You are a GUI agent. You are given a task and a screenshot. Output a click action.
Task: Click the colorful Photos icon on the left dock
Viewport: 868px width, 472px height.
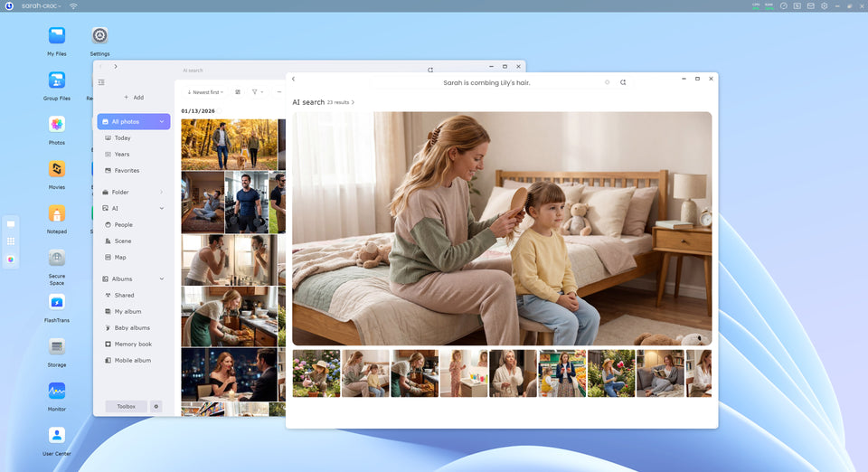point(11,259)
